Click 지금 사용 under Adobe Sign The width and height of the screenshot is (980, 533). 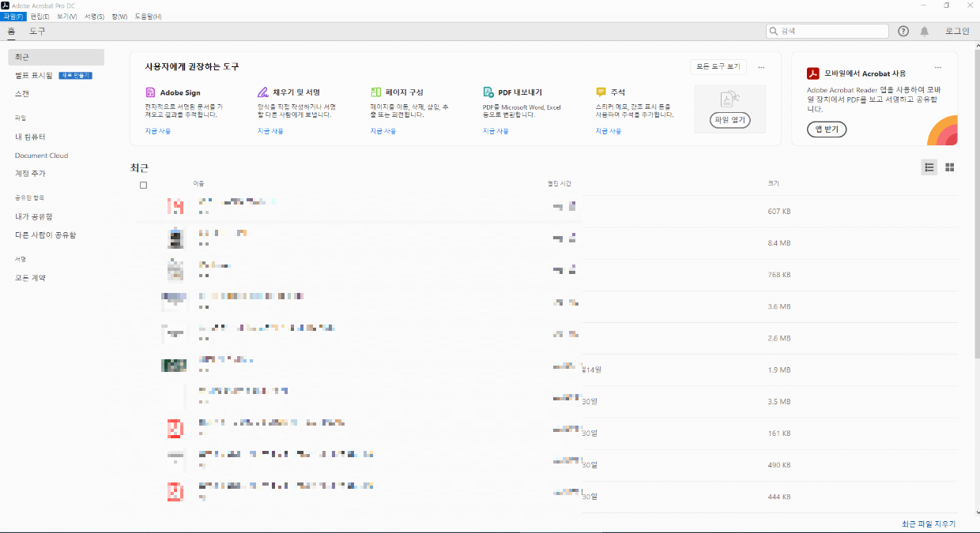(x=157, y=131)
